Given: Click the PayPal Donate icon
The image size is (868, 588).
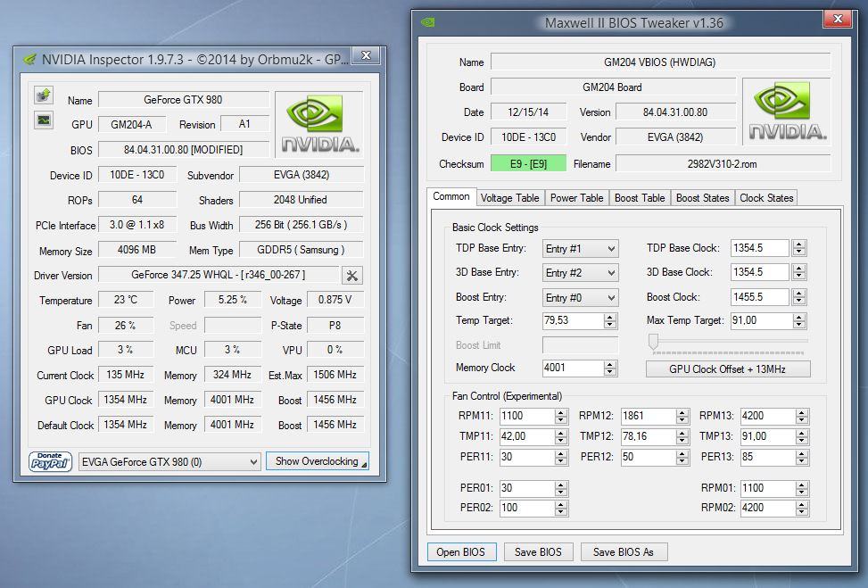Looking at the screenshot, I should [x=50, y=461].
